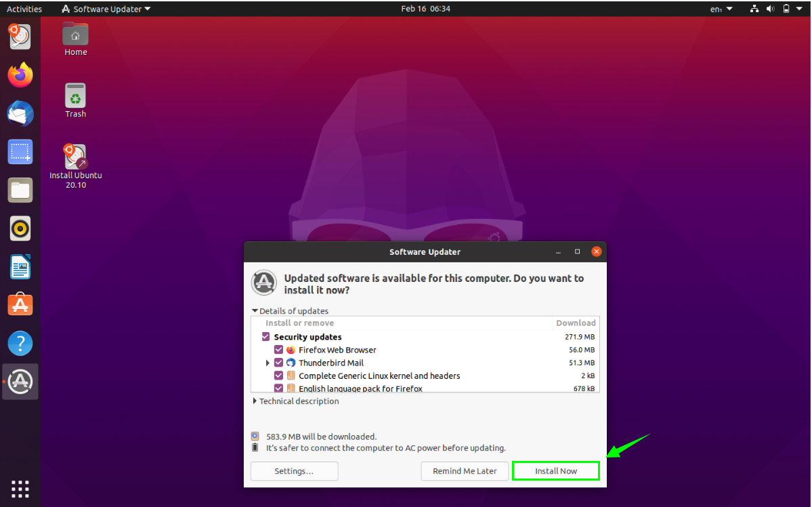
Task: Open the Trash on the desktop
Action: (x=76, y=100)
